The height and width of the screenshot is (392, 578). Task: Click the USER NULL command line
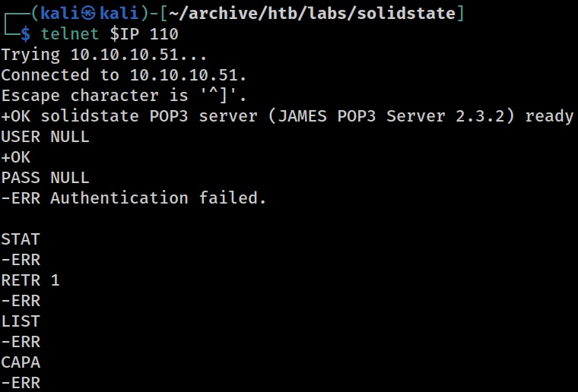pos(45,137)
